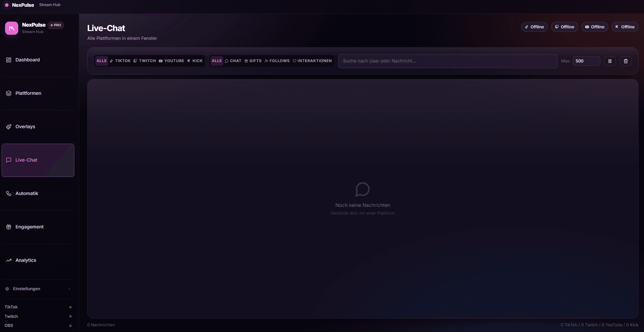
Task: Select the platform ALLE filter
Action: tap(101, 61)
